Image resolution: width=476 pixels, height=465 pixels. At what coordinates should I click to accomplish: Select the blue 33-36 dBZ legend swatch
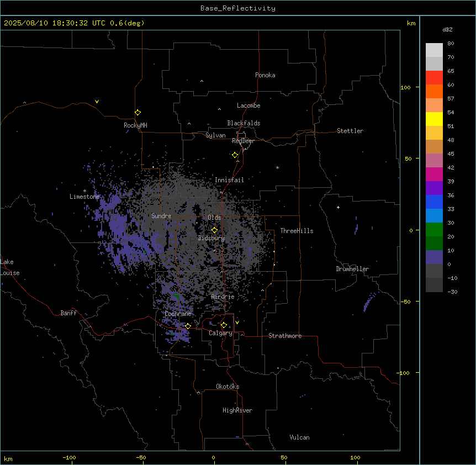tap(434, 202)
